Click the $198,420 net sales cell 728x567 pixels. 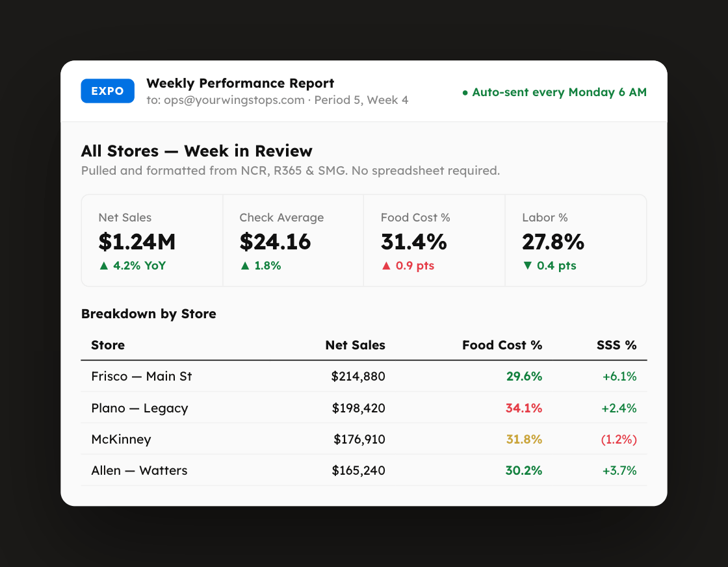point(358,409)
